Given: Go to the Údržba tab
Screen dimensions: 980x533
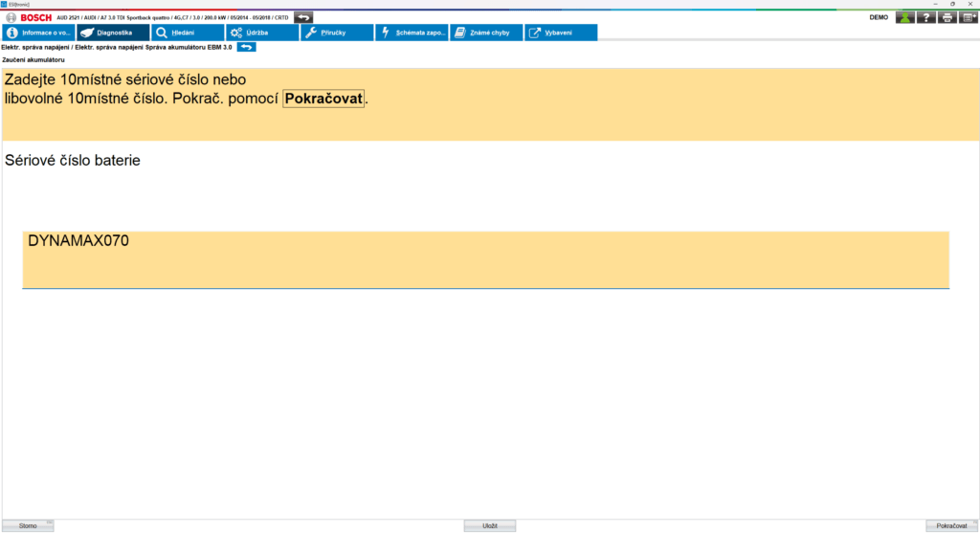Looking at the screenshot, I should (262, 33).
